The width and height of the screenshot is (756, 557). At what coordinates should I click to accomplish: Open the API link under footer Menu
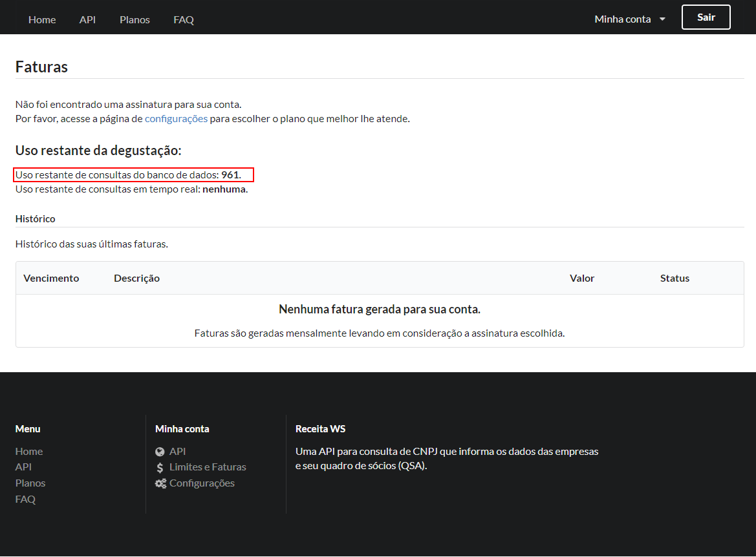pyautogui.click(x=23, y=467)
